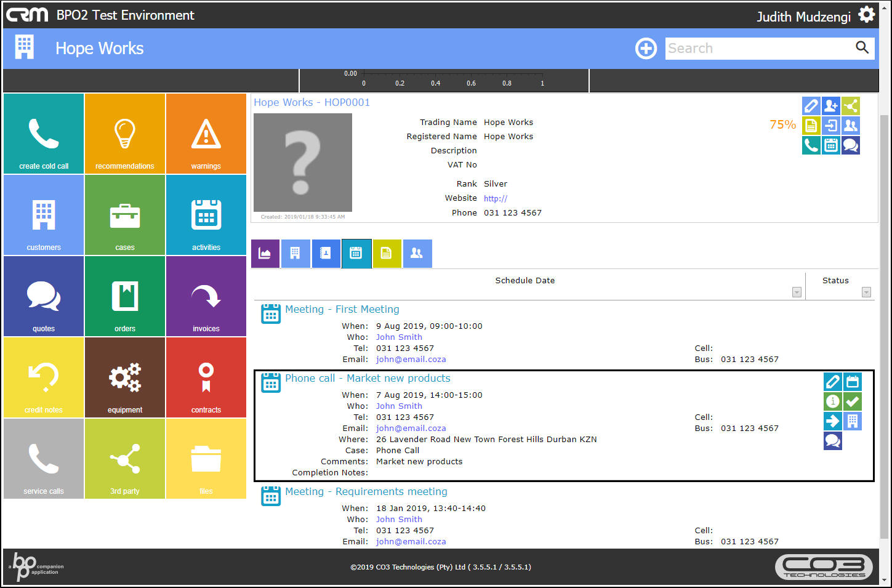Click the green checkmark on Market new products
This screenshot has width=892, height=588.
(853, 401)
